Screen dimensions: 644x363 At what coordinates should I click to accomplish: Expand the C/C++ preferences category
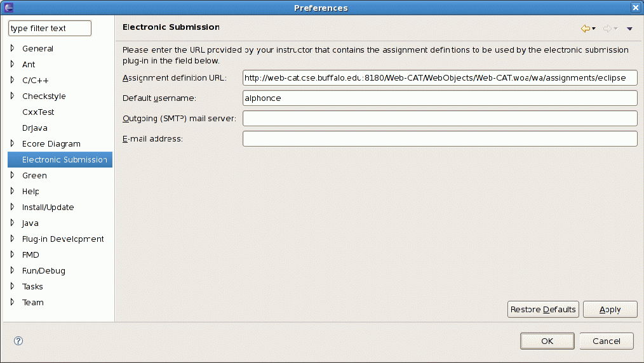[12, 80]
